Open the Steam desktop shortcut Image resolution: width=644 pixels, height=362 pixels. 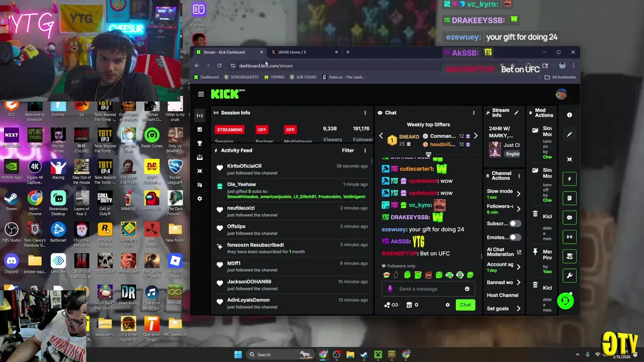coord(11,202)
